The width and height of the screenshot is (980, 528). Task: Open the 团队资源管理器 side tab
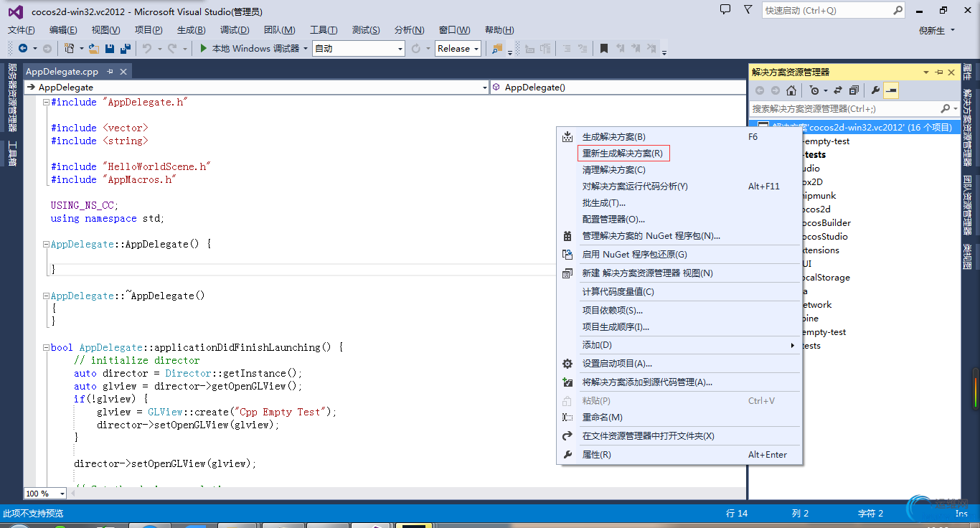[x=967, y=205]
